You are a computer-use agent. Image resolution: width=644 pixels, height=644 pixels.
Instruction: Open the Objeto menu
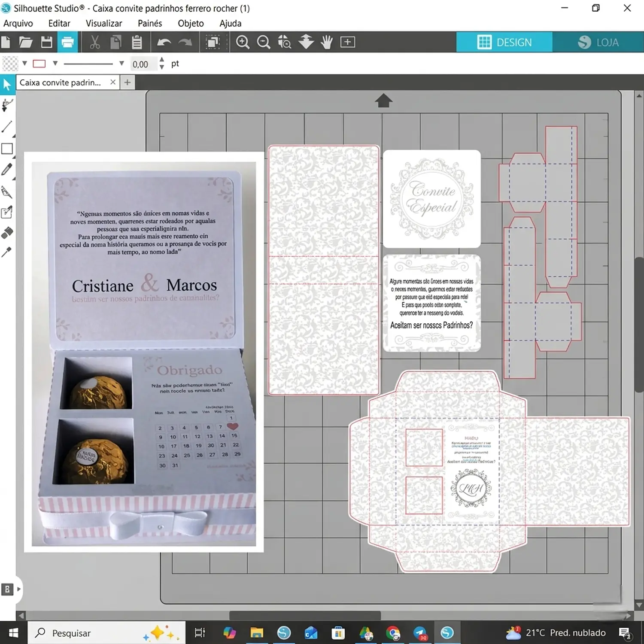(191, 23)
